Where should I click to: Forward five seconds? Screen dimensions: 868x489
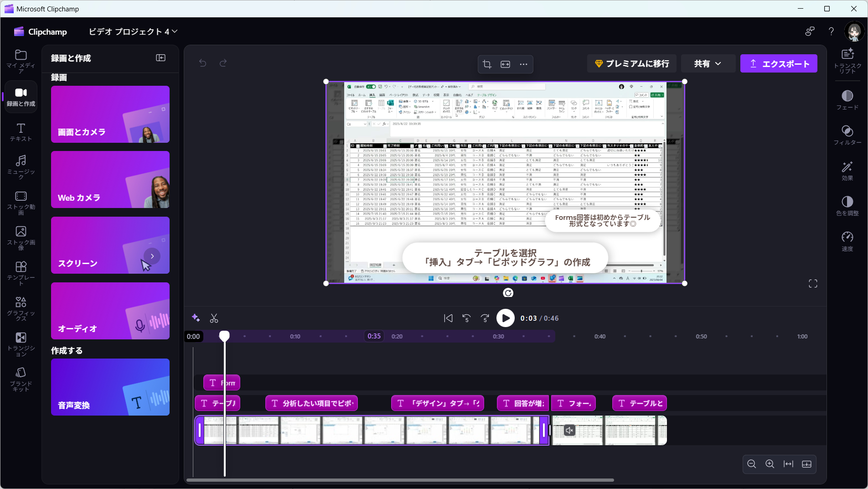[485, 318]
